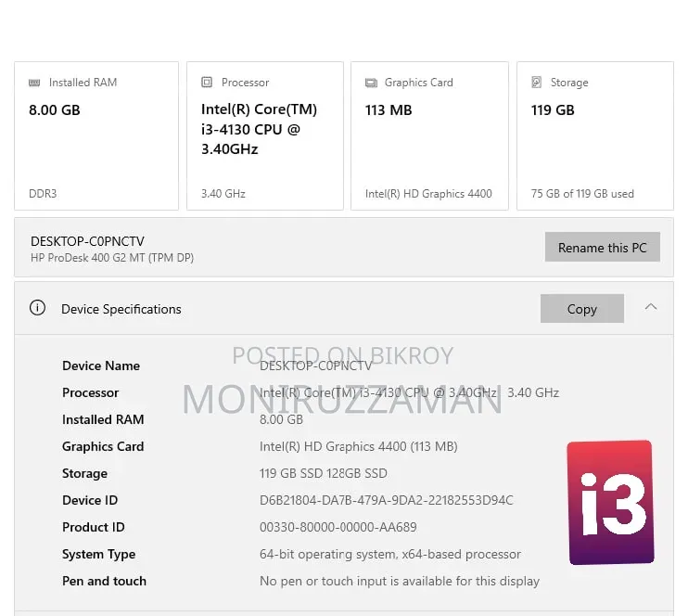
Task: Click the DDR3 label in RAM card
Action: pyautogui.click(x=43, y=194)
